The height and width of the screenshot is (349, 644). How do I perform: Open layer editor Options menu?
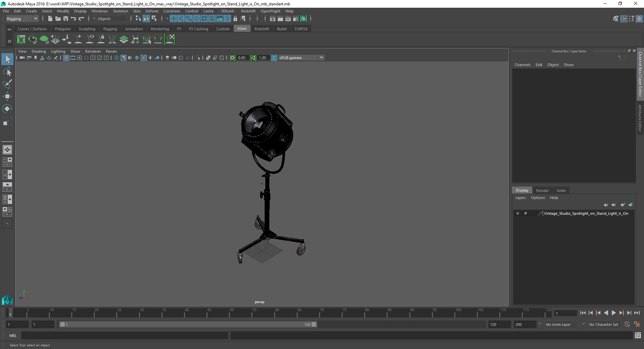click(x=538, y=198)
